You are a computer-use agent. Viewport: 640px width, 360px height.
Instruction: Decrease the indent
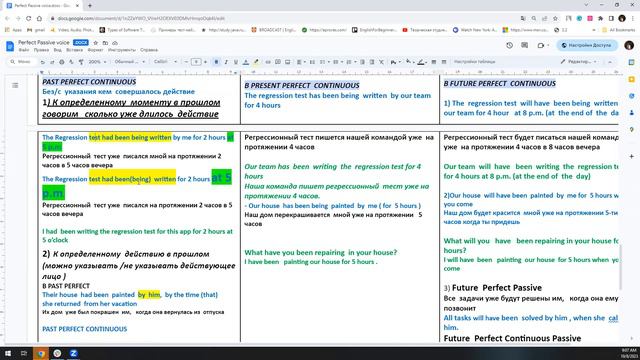click(x=362, y=62)
